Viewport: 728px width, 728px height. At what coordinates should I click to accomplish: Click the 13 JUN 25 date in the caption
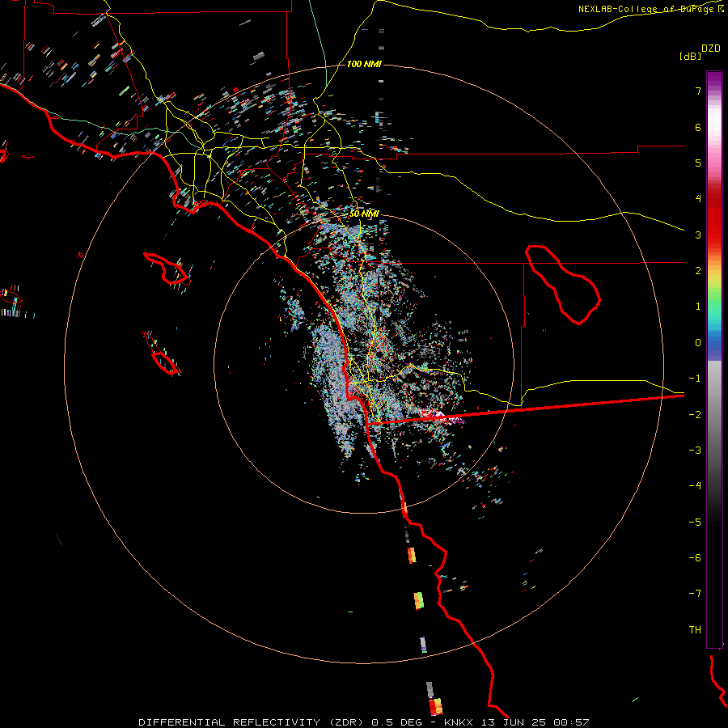[514, 722]
